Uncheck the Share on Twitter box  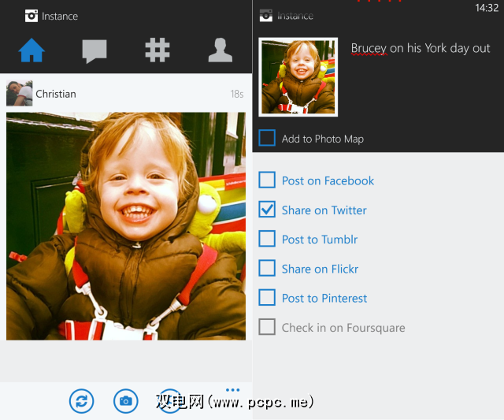(x=267, y=210)
